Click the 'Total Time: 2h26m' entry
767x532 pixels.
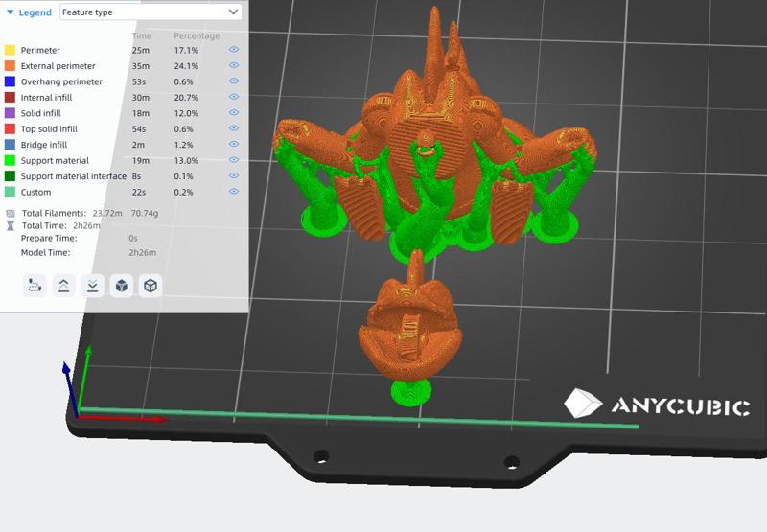pyautogui.click(x=61, y=226)
